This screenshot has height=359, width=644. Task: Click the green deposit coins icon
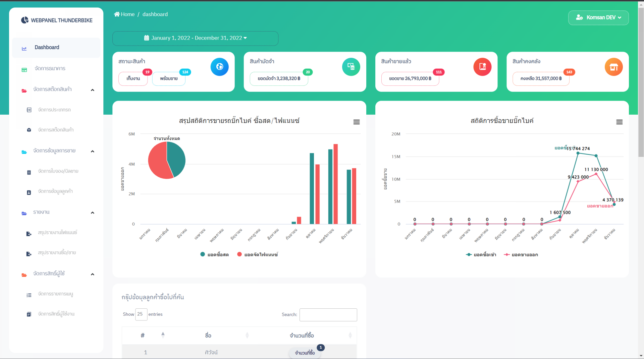click(351, 67)
